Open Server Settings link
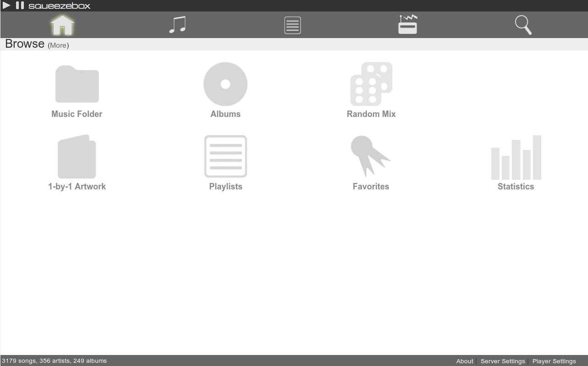The width and height of the screenshot is (588, 366). (x=503, y=361)
